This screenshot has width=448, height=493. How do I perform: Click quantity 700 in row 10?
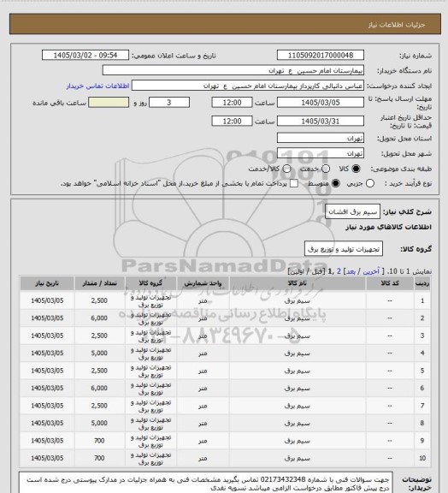[99, 458]
